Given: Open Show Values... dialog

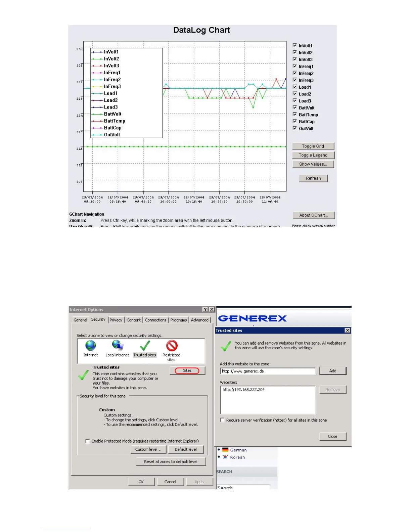Looking at the screenshot, I should (x=313, y=164).
